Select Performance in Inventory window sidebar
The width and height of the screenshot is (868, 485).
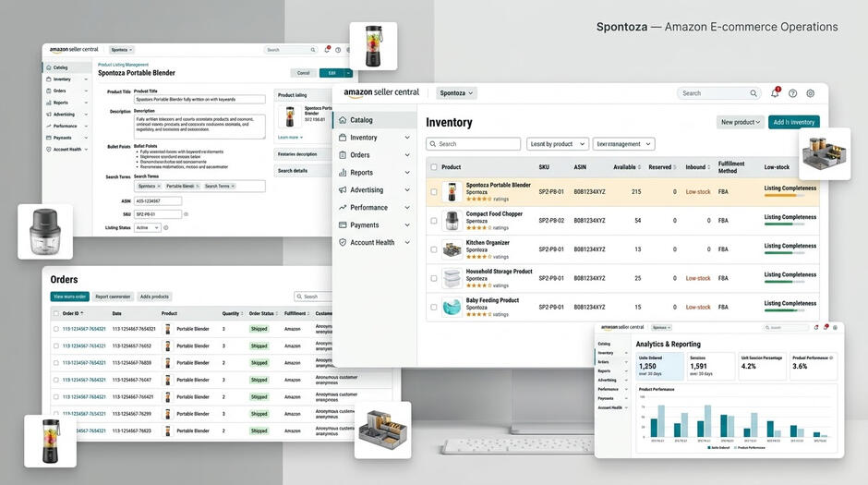click(x=368, y=208)
